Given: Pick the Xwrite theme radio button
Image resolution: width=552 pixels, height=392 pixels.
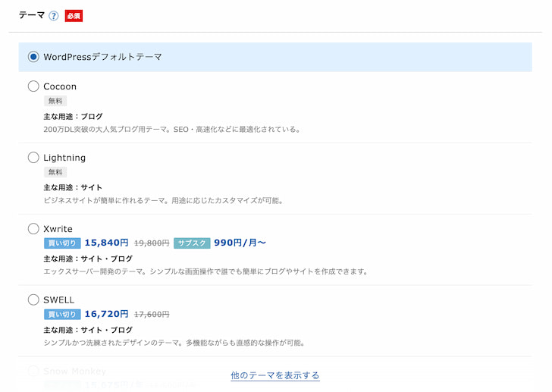Looking at the screenshot, I should (33, 229).
